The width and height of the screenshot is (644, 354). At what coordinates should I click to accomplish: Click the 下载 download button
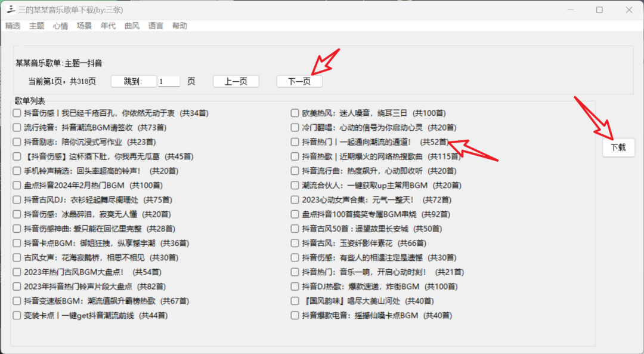[x=618, y=147]
